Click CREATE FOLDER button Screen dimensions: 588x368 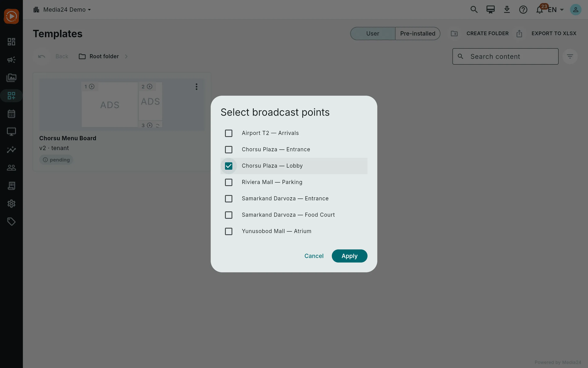[x=487, y=33]
